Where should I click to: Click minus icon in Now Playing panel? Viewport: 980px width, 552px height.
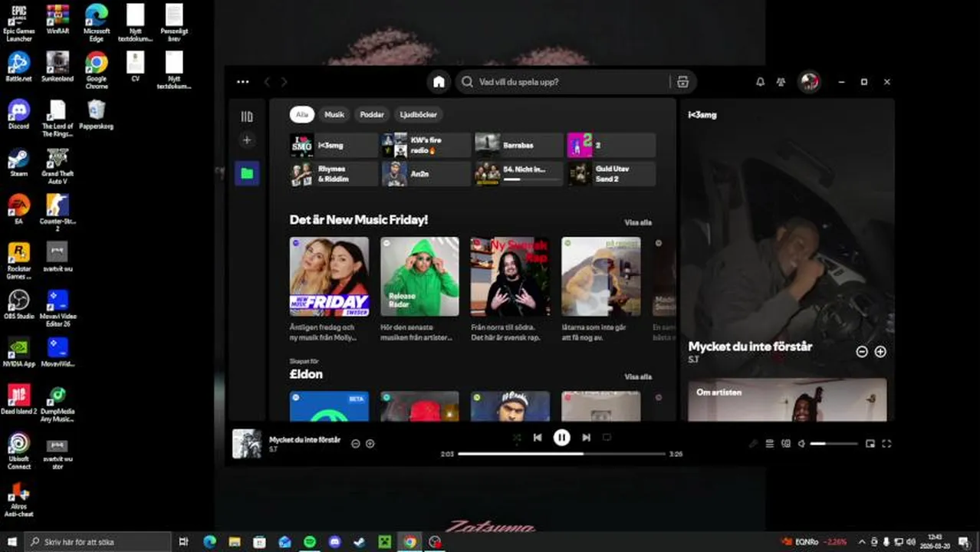(862, 351)
